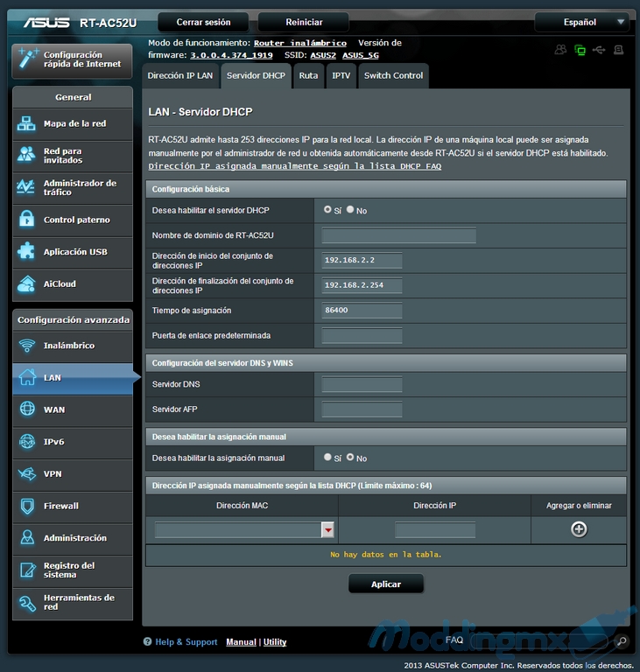Open Firewall shield icon
The width and height of the screenshot is (640, 672).
[x=27, y=506]
